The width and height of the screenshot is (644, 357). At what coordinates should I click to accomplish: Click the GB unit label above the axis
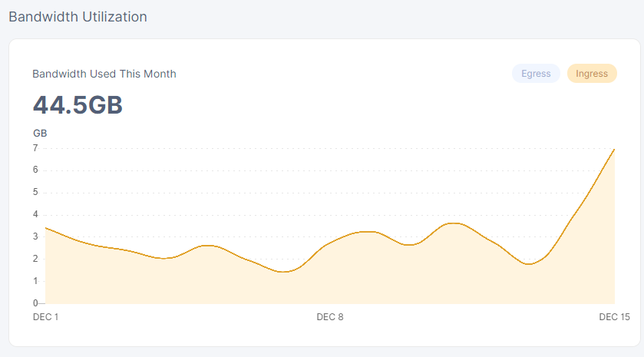pos(40,133)
